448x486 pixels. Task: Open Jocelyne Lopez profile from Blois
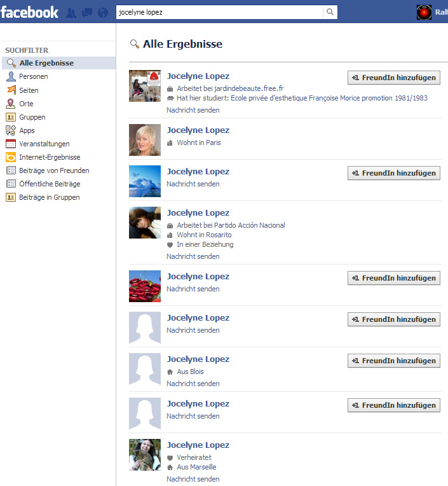tap(198, 359)
